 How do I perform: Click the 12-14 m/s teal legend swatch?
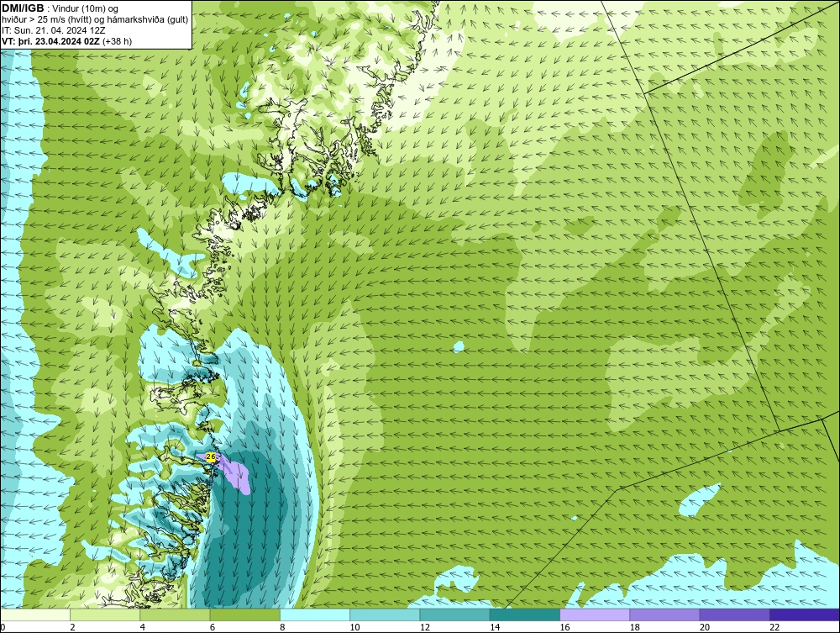(x=454, y=615)
